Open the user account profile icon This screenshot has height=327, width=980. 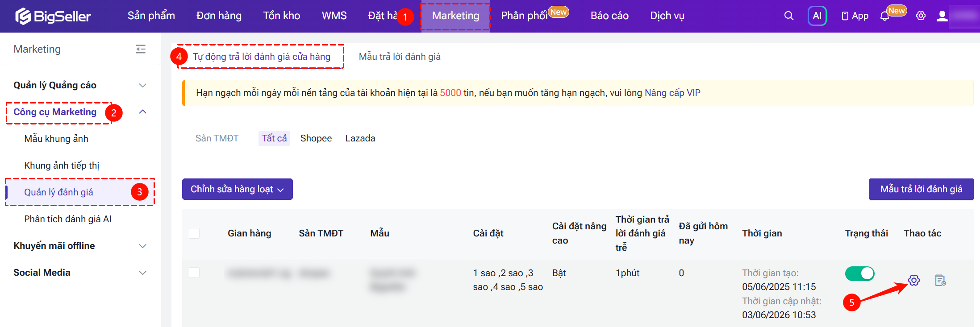pyautogui.click(x=942, y=16)
